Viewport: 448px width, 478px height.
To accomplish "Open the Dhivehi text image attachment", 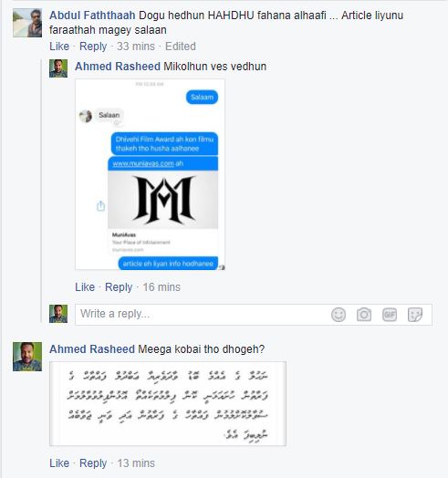I will click(x=168, y=403).
